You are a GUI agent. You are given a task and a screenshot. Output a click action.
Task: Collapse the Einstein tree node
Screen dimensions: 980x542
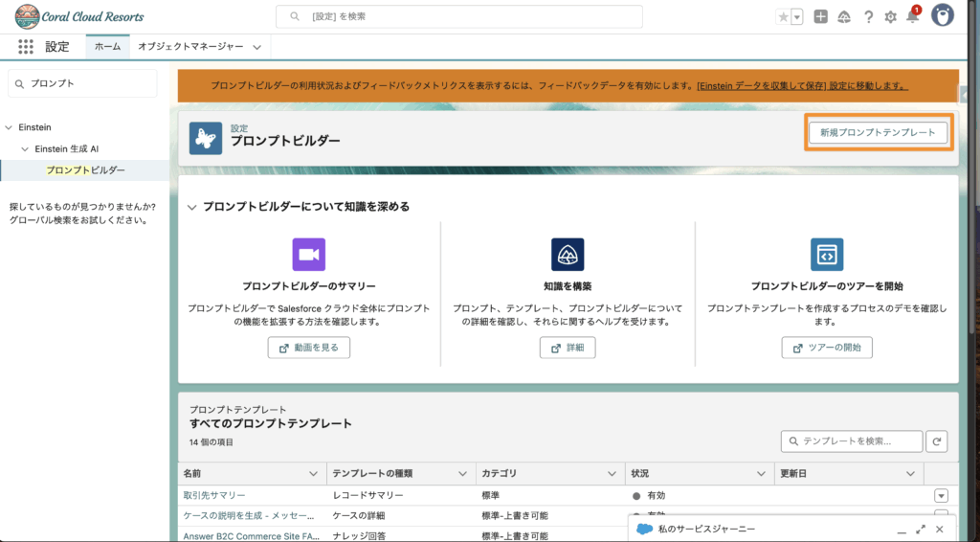[9, 127]
